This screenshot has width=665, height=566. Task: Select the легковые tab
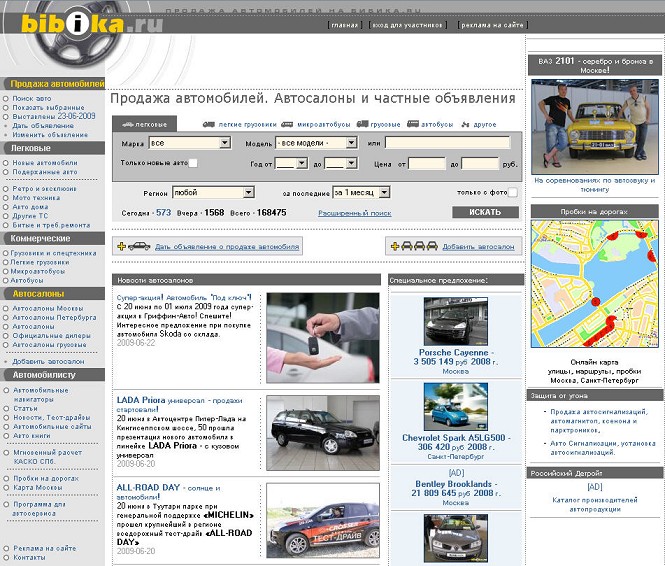[x=145, y=124]
